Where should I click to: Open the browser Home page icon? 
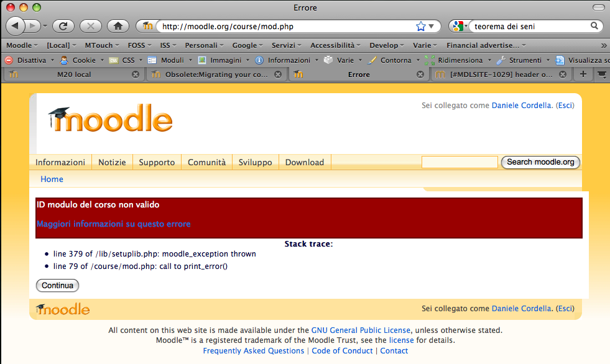point(118,26)
